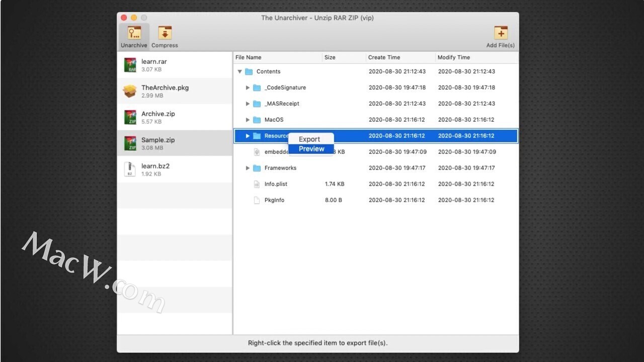Choose Export from the context menu
The height and width of the screenshot is (362, 644).
310,139
